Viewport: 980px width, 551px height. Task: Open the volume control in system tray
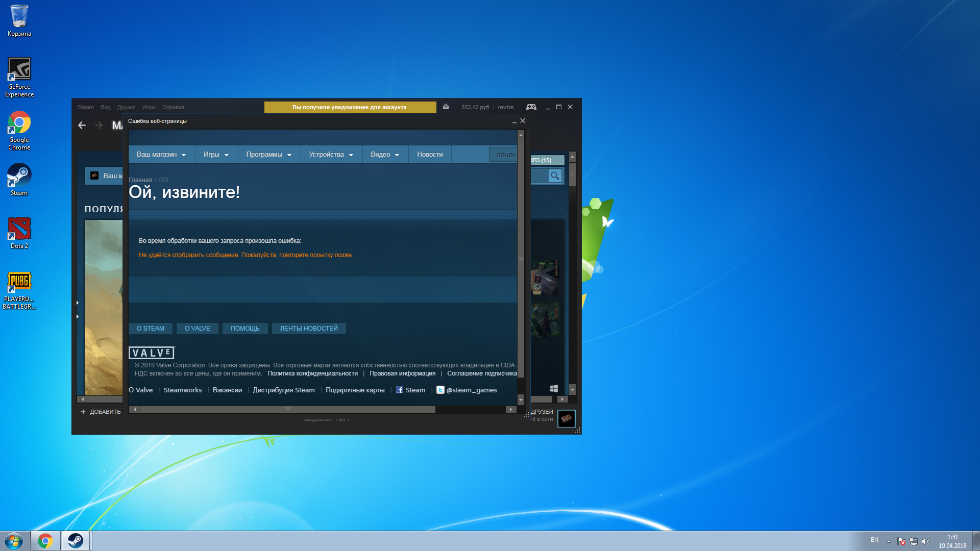[x=926, y=541]
